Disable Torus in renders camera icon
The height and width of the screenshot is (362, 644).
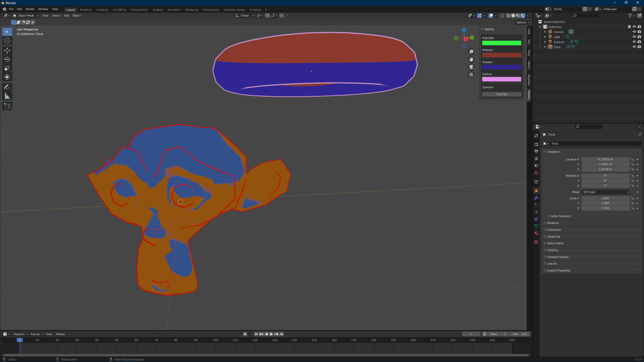(x=639, y=47)
